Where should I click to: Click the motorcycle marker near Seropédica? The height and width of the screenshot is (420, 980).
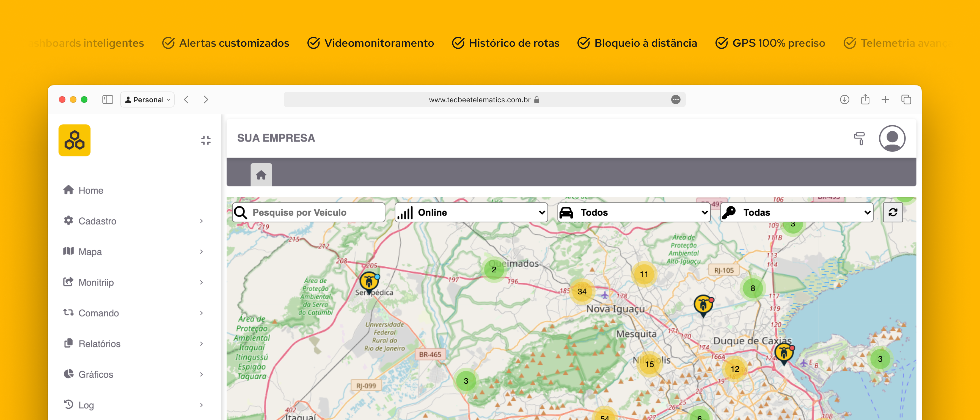(369, 283)
